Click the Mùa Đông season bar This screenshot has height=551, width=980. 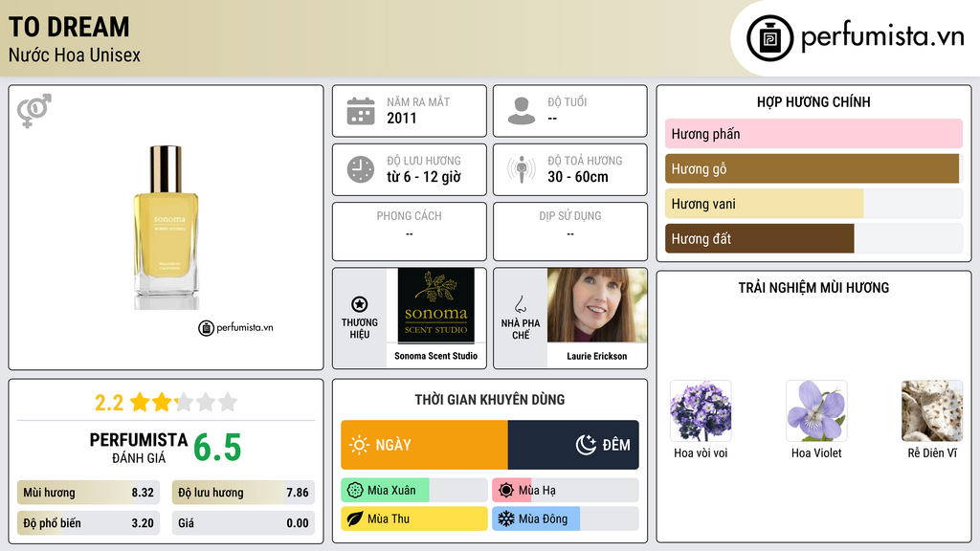point(566,518)
